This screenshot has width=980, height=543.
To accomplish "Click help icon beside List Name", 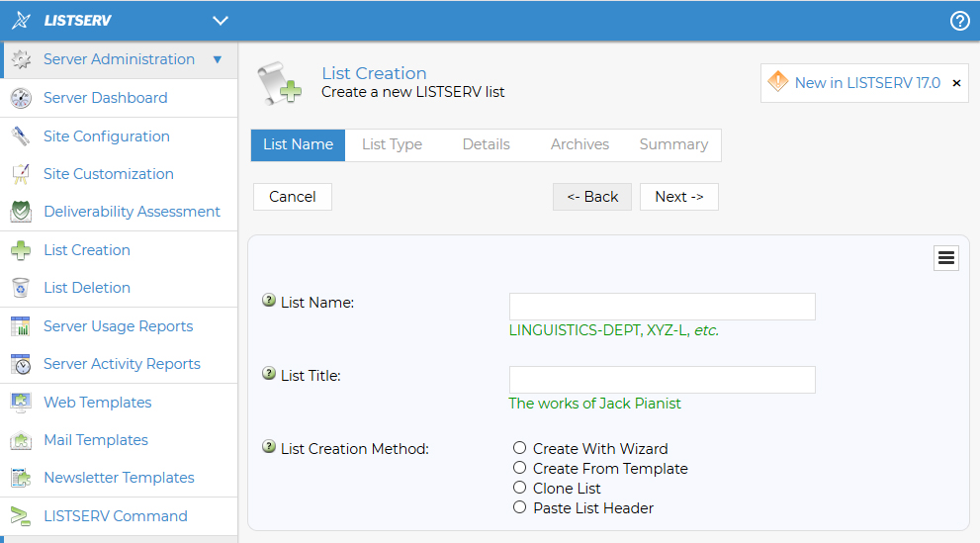I will [269, 301].
